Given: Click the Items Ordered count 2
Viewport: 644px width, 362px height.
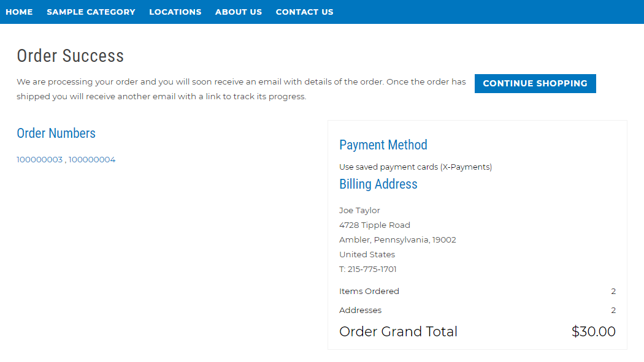Looking at the screenshot, I should (613, 291).
